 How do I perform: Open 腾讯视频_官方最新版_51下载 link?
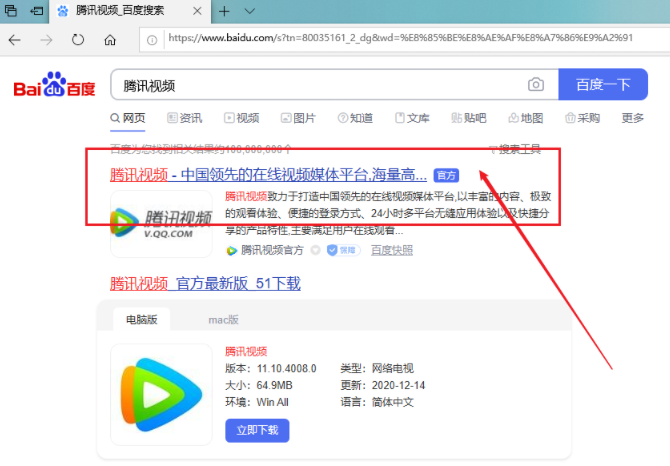click(x=205, y=284)
